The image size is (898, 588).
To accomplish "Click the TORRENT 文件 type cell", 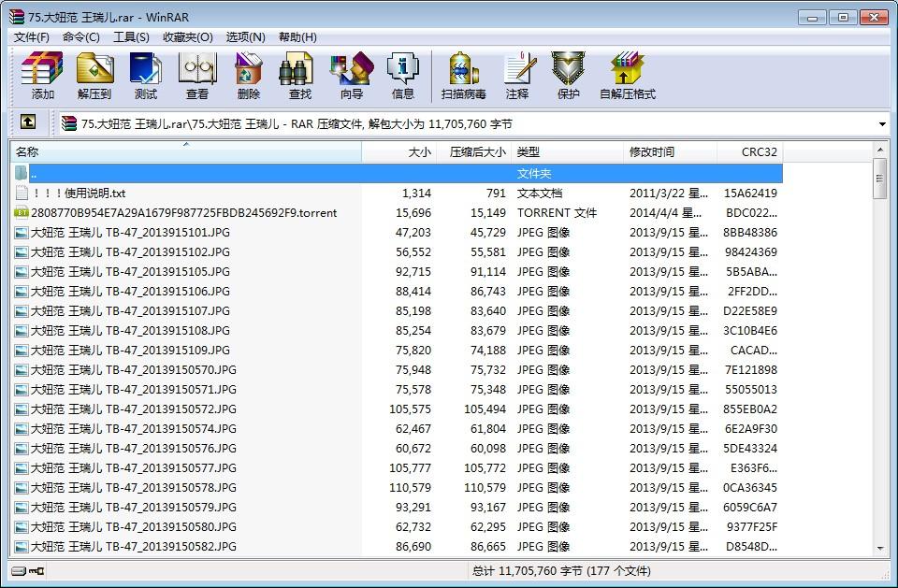I will (557, 213).
